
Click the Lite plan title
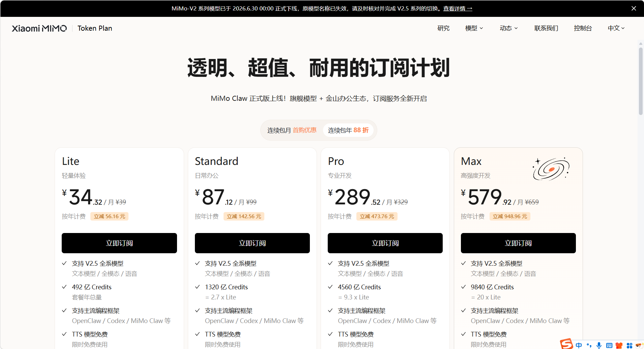70,161
